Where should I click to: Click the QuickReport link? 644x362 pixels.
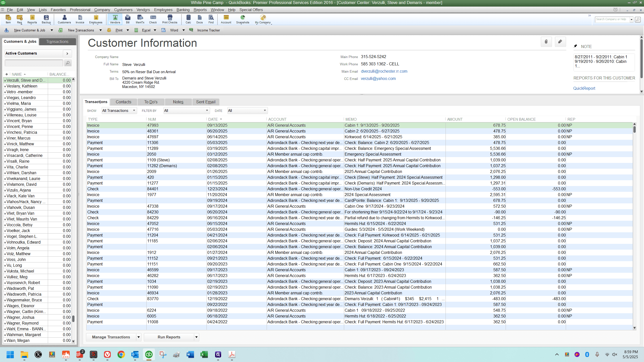tap(584, 88)
